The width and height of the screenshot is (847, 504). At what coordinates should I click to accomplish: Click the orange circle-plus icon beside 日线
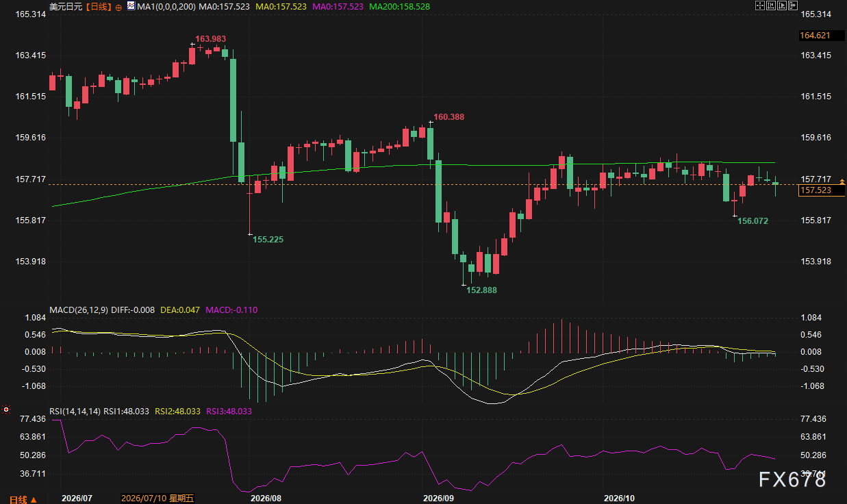click(x=118, y=6)
